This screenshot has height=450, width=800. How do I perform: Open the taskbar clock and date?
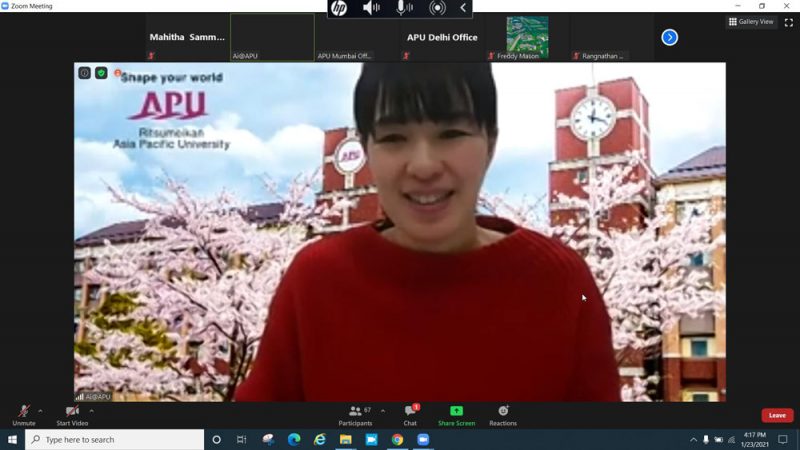click(x=755, y=440)
